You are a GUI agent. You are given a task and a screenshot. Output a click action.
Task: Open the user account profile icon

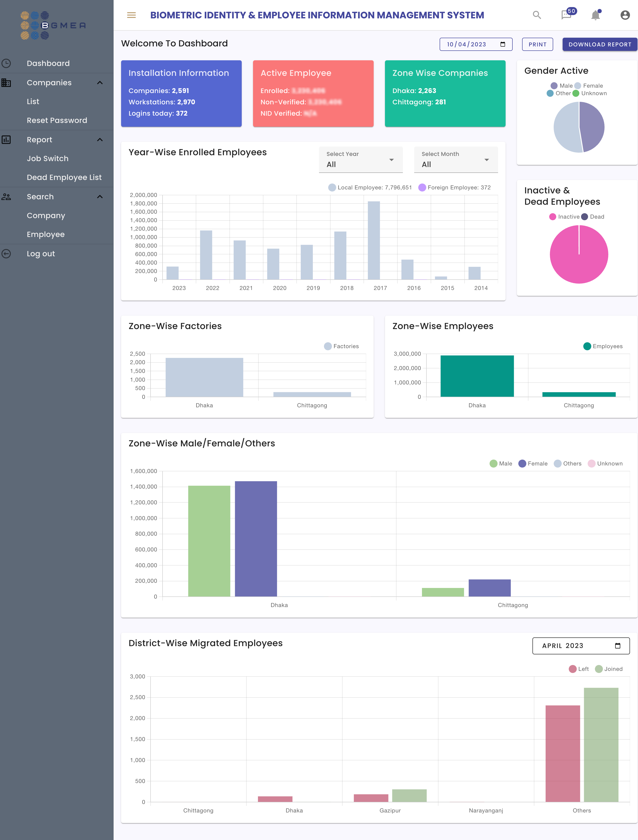[625, 15]
